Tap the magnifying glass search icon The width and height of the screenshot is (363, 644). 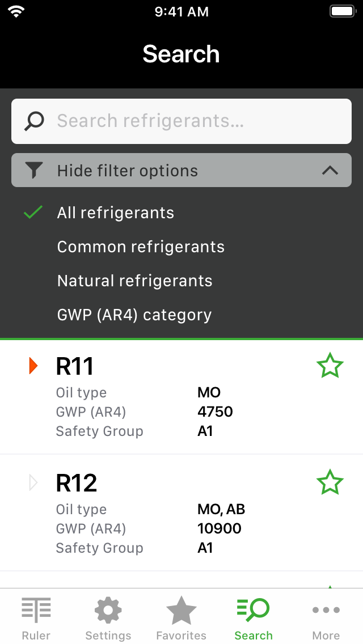click(34, 121)
